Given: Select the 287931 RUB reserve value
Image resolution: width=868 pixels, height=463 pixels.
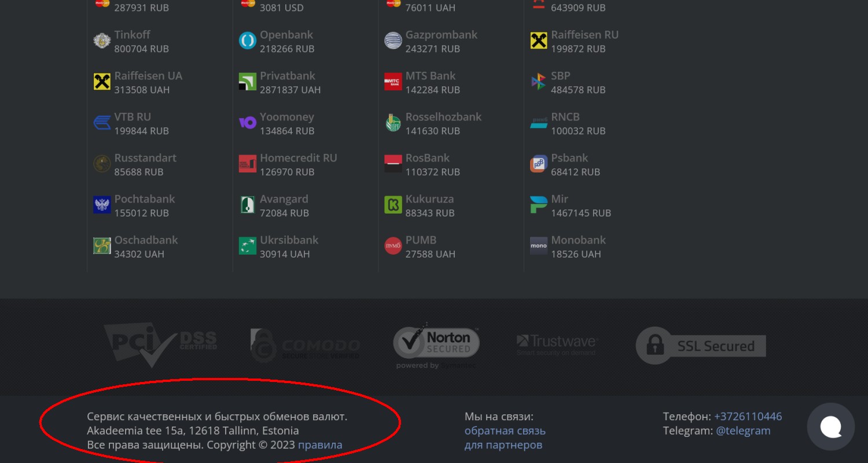Looking at the screenshot, I should 142,8.
